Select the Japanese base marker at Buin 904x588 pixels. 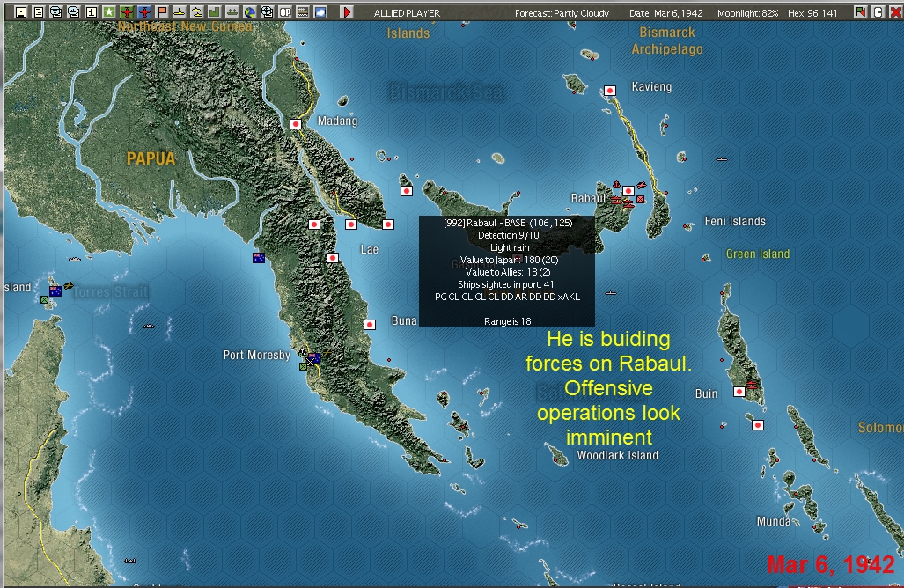(739, 392)
